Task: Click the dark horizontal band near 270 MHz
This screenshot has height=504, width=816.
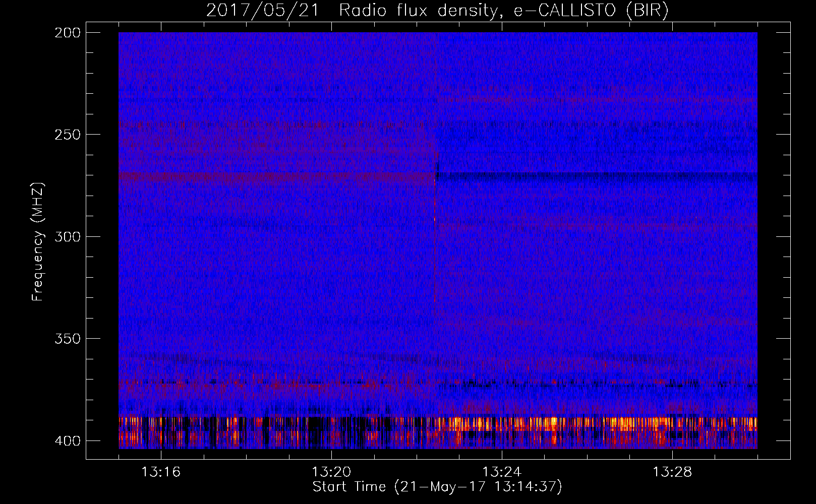Action: click(x=596, y=176)
